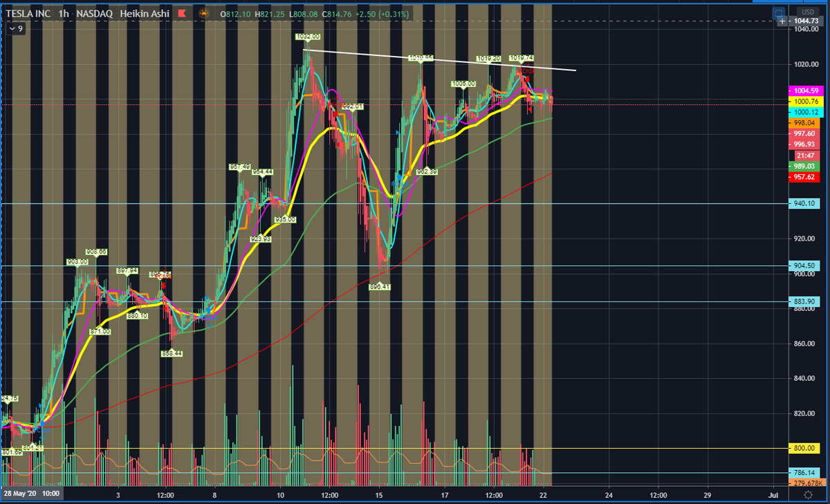Image resolution: width=830 pixels, height=504 pixels.
Task: Click the 904.50 horizontal line price label
Action: [802, 265]
